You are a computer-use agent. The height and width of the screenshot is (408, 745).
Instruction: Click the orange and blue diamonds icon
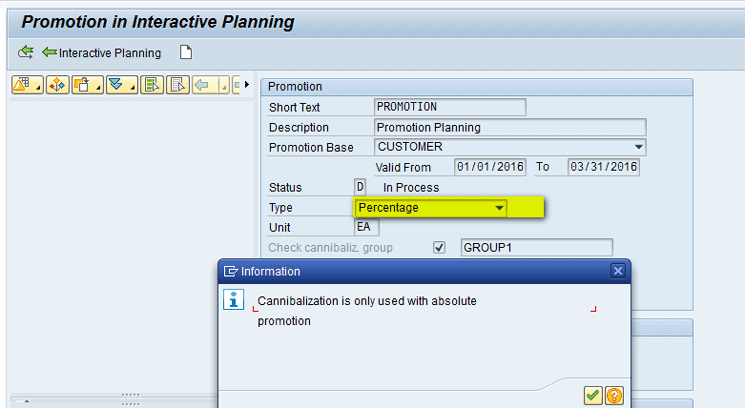pos(58,85)
